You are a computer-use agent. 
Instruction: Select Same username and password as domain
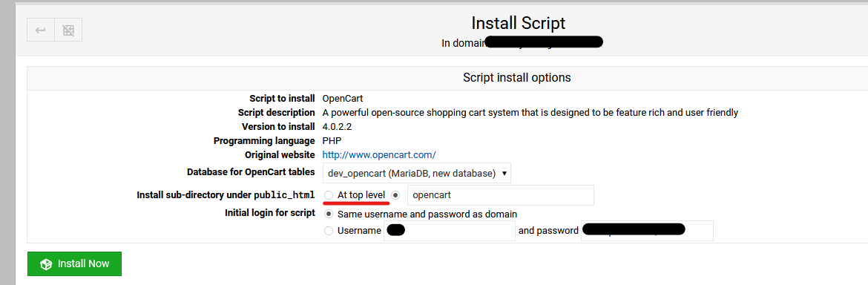click(329, 214)
